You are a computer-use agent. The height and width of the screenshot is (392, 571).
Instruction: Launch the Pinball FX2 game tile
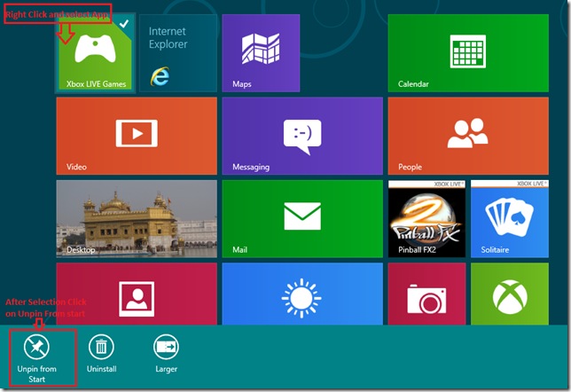[x=426, y=219]
